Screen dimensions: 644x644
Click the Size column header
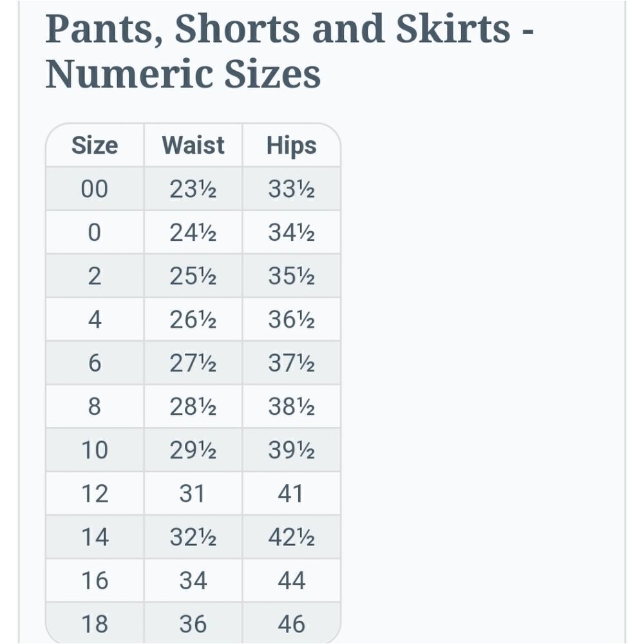[95, 146]
